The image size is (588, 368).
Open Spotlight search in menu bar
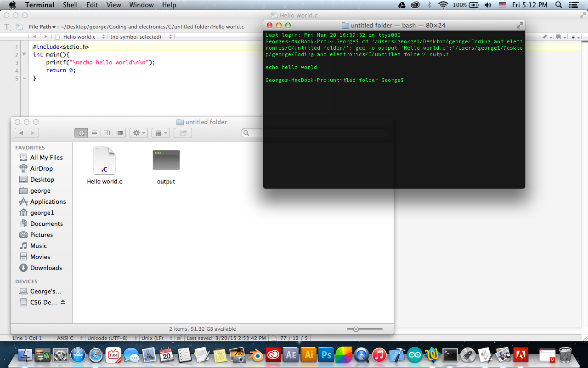click(x=559, y=5)
